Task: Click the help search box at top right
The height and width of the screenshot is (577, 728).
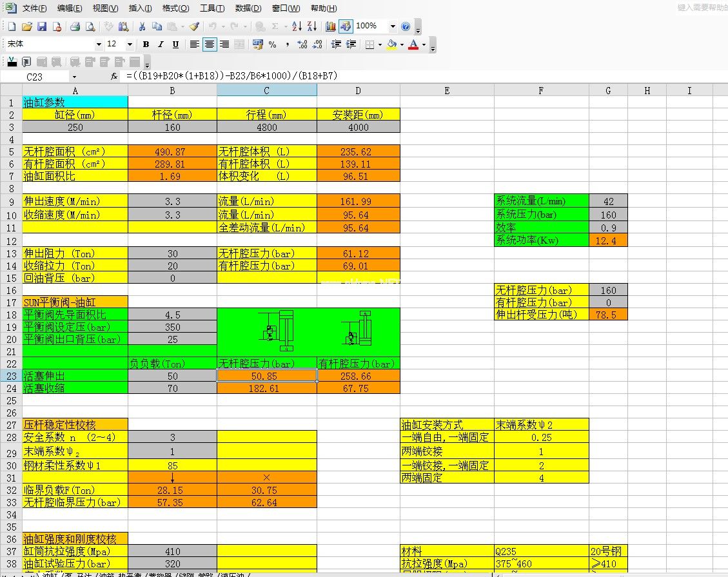Action: coord(702,8)
